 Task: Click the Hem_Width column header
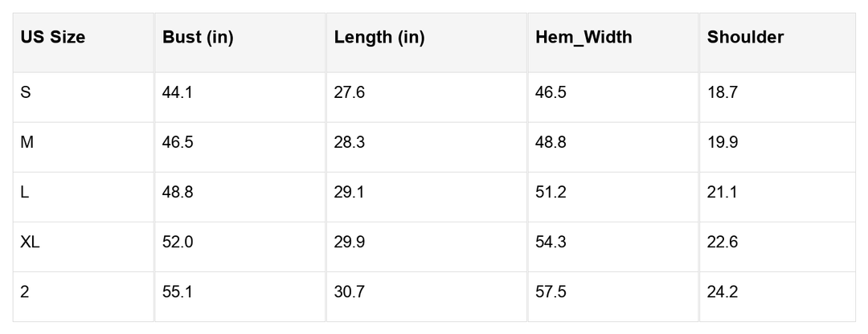click(584, 37)
